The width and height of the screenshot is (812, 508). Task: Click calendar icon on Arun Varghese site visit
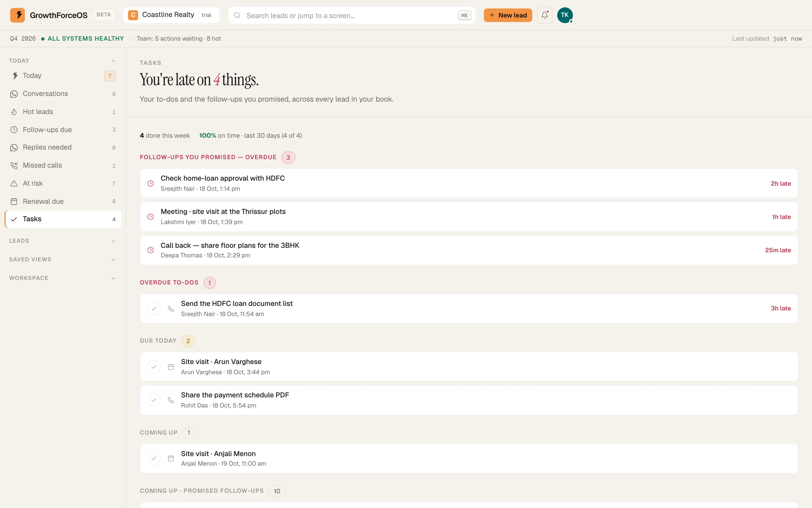pyautogui.click(x=171, y=367)
